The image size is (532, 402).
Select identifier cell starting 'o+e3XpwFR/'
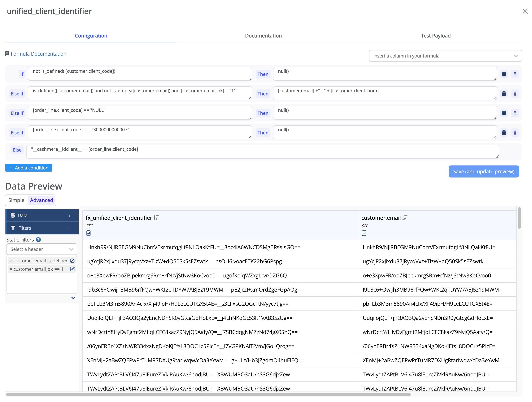click(220, 276)
